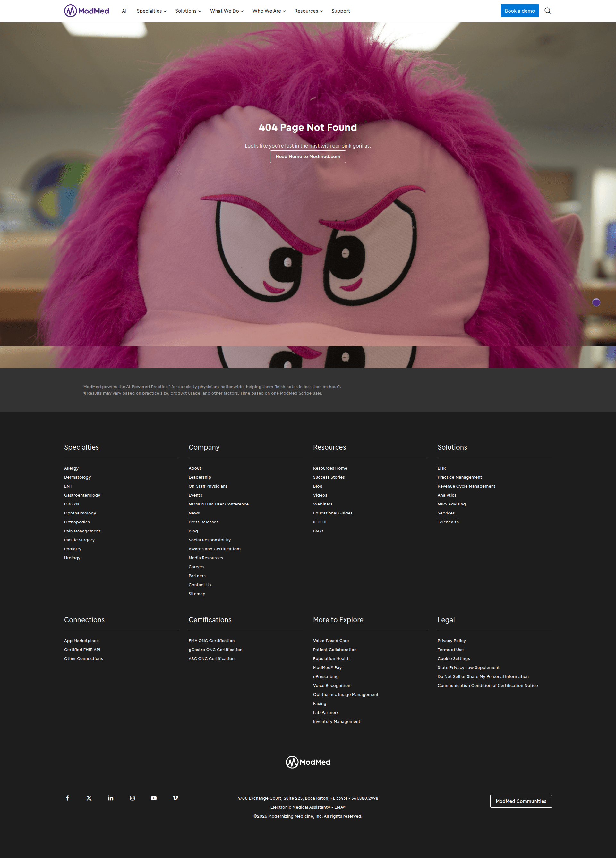Open the Educational Guides link

click(x=333, y=513)
